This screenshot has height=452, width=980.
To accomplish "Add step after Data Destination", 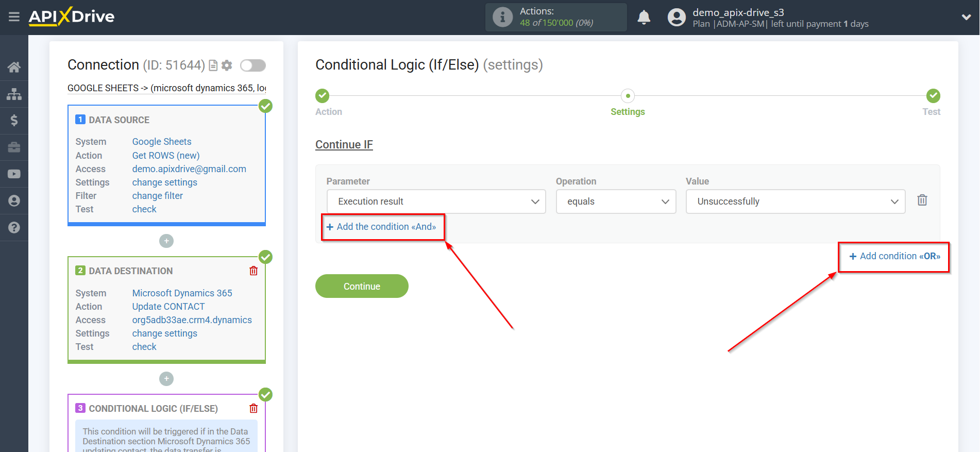I will (x=166, y=379).
